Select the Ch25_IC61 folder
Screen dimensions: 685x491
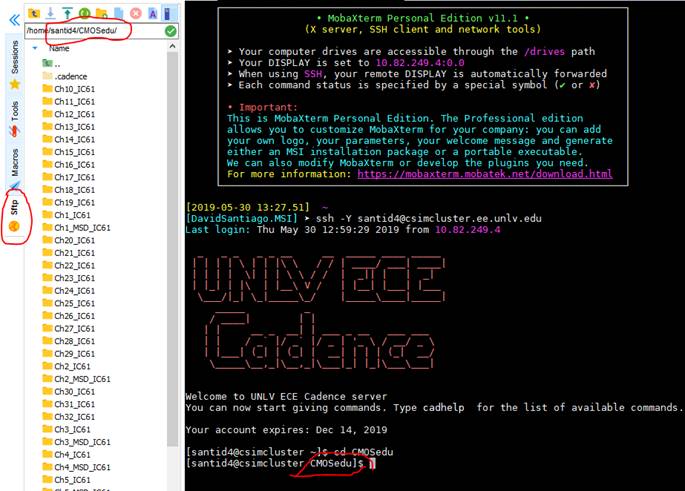(x=69, y=303)
